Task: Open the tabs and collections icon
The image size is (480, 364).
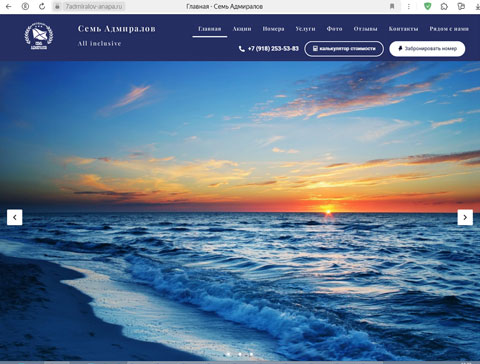Action: 461,6
